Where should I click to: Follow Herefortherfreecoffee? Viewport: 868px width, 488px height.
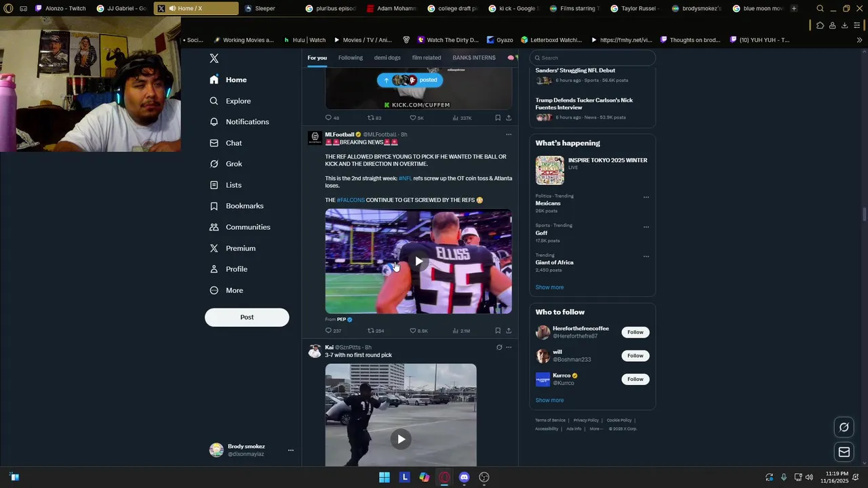pyautogui.click(x=635, y=332)
